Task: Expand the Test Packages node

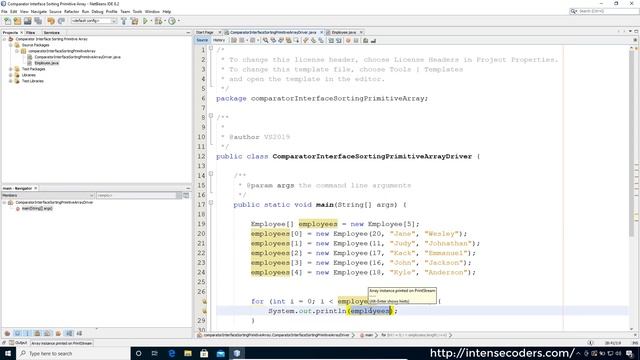Action: pos(11,69)
